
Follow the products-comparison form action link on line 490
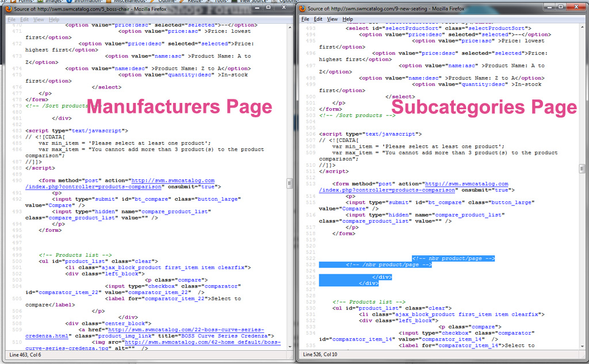(x=120, y=183)
